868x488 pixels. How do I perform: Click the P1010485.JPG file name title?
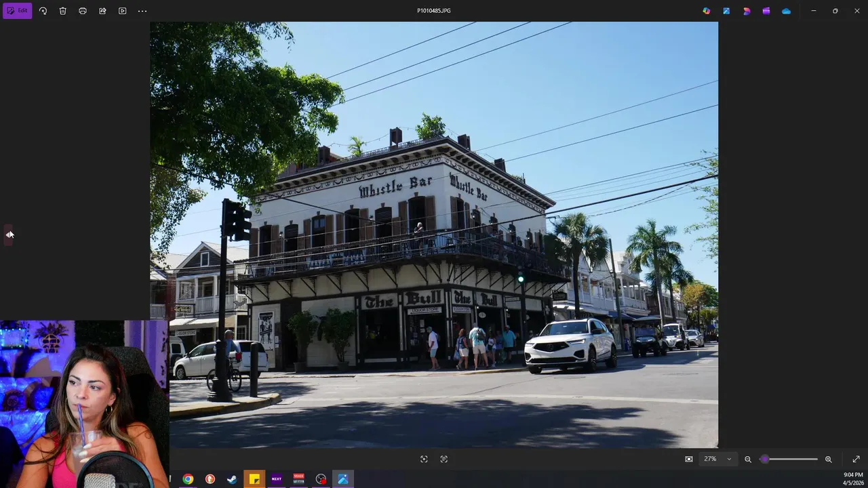pos(434,11)
